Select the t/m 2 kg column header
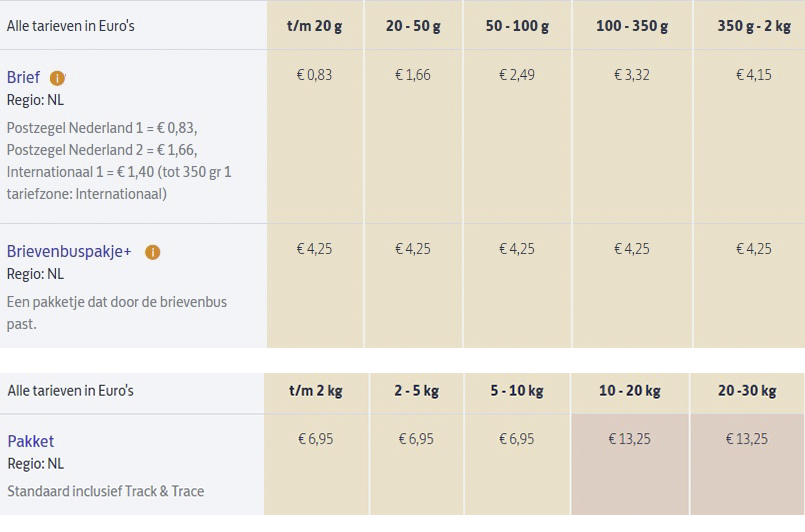 click(x=316, y=391)
